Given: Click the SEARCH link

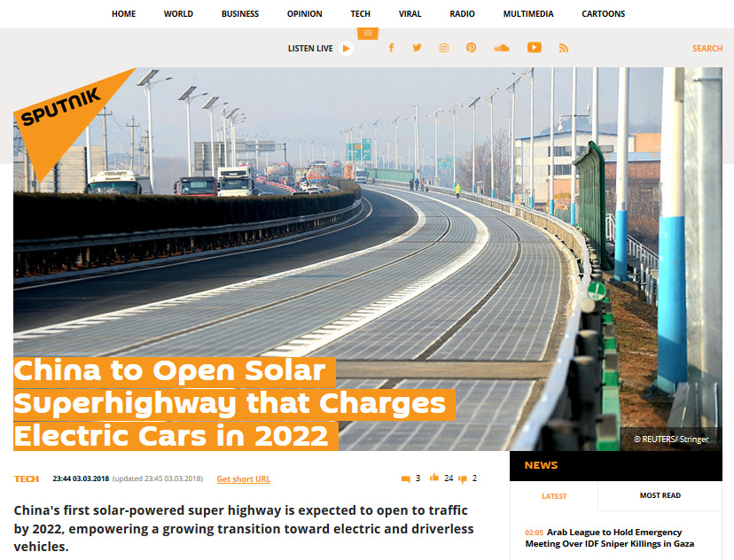Looking at the screenshot, I should pos(707,48).
